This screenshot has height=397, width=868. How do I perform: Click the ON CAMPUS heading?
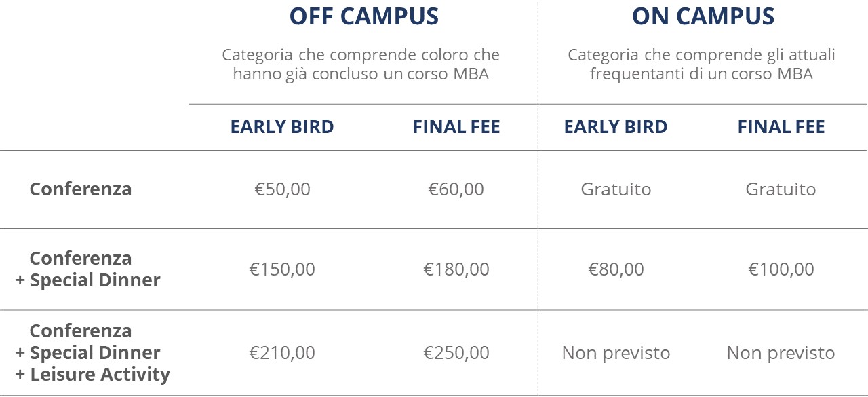pyautogui.click(x=703, y=16)
